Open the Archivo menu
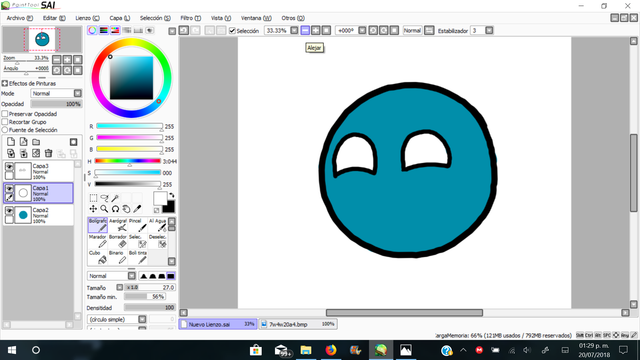Viewport: 640px width, 360px height. (19, 18)
